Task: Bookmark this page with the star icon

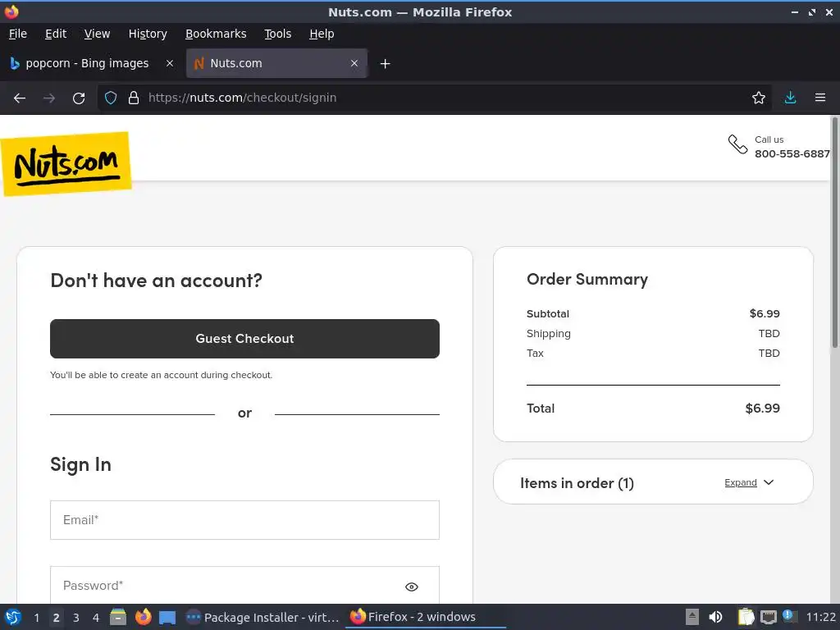Action: (x=758, y=98)
